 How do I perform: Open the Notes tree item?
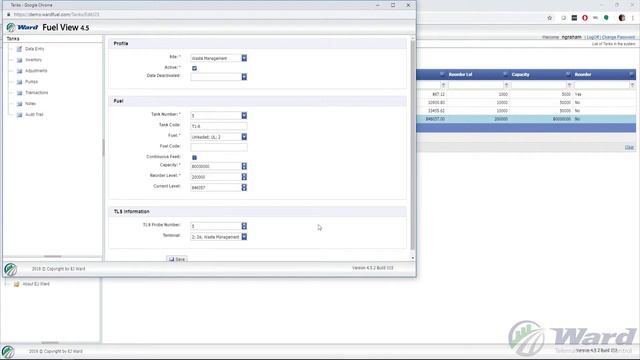pyautogui.click(x=31, y=104)
